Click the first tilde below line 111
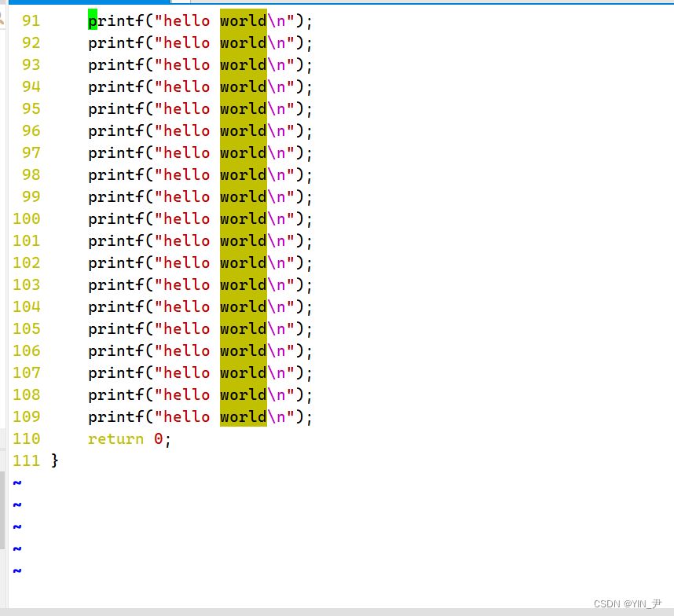The image size is (674, 616). tap(17, 482)
